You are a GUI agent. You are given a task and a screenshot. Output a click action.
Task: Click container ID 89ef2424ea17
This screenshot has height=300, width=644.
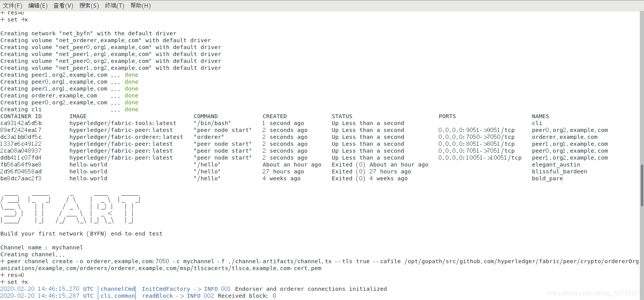21,130
